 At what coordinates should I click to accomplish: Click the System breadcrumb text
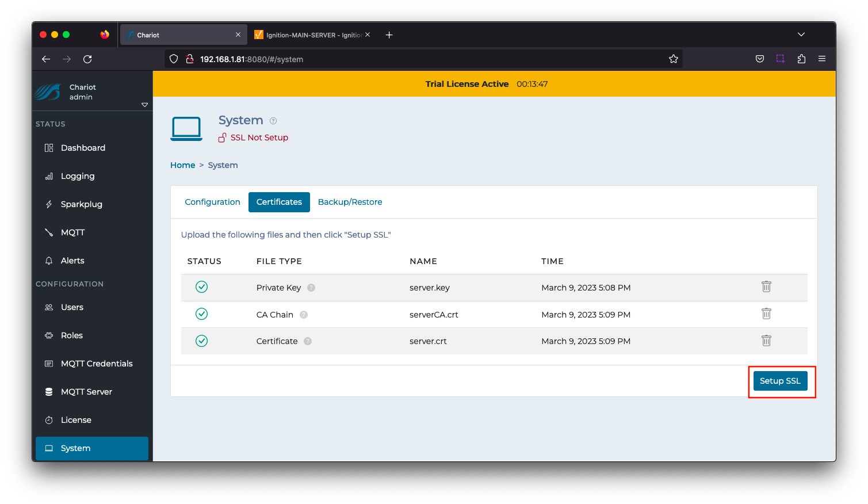click(223, 165)
